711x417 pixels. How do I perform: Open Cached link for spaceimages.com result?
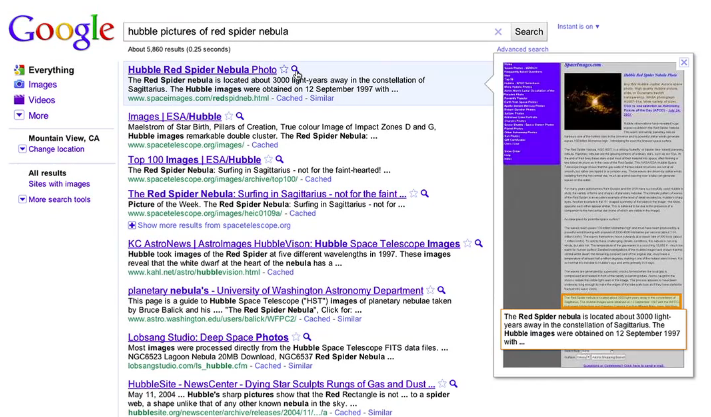(x=289, y=98)
